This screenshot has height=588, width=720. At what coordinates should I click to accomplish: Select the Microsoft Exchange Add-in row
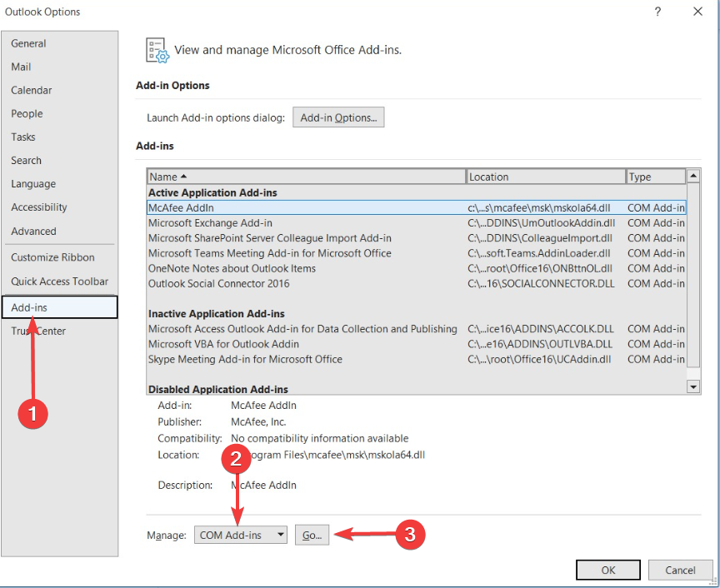coord(416,223)
